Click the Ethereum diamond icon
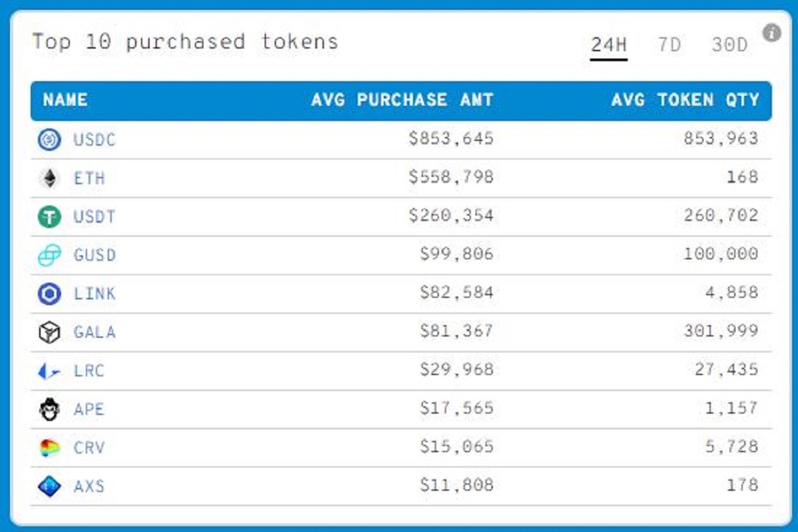 click(49, 178)
